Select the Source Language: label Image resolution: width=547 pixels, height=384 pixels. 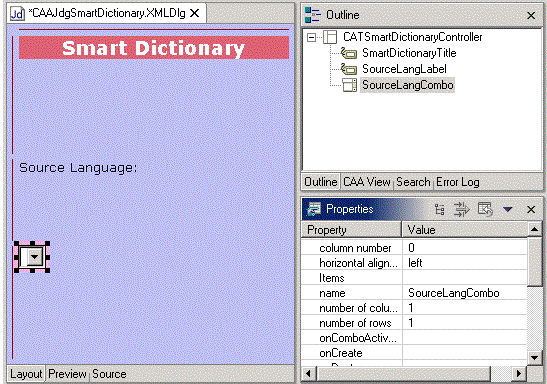point(78,168)
